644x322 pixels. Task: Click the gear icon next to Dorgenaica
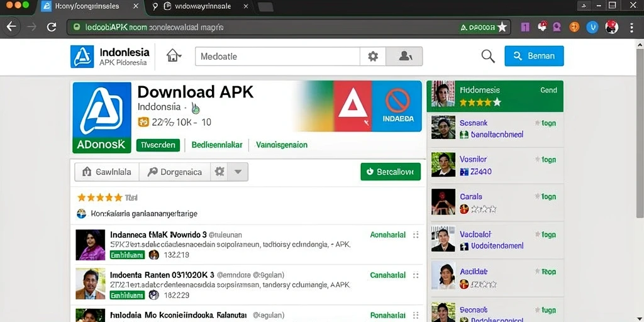[219, 172]
